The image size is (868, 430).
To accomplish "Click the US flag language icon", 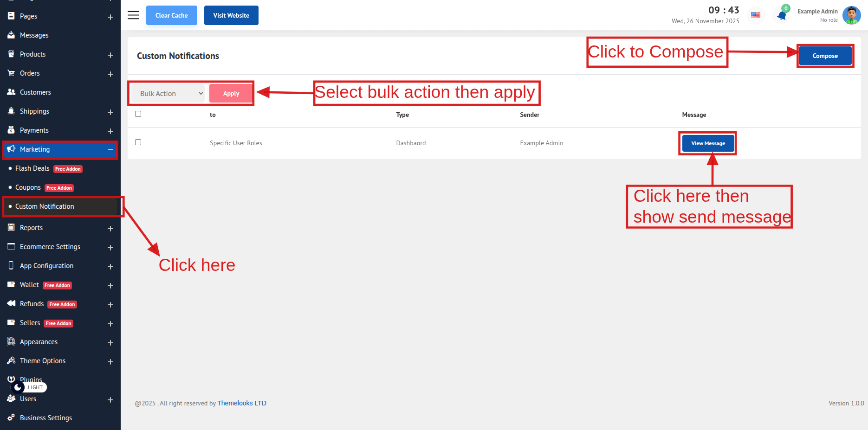I will point(756,15).
